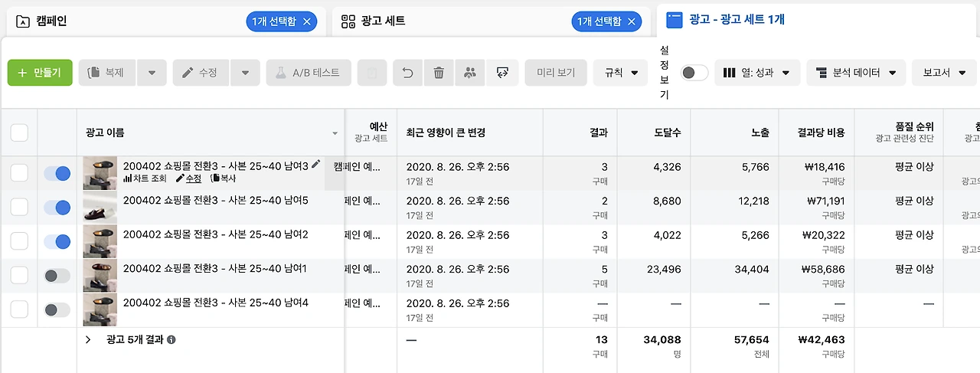Viewport: 980px width, 373px height.
Task: Click the underlined 수정 link under 남여3
Action: click(x=188, y=178)
